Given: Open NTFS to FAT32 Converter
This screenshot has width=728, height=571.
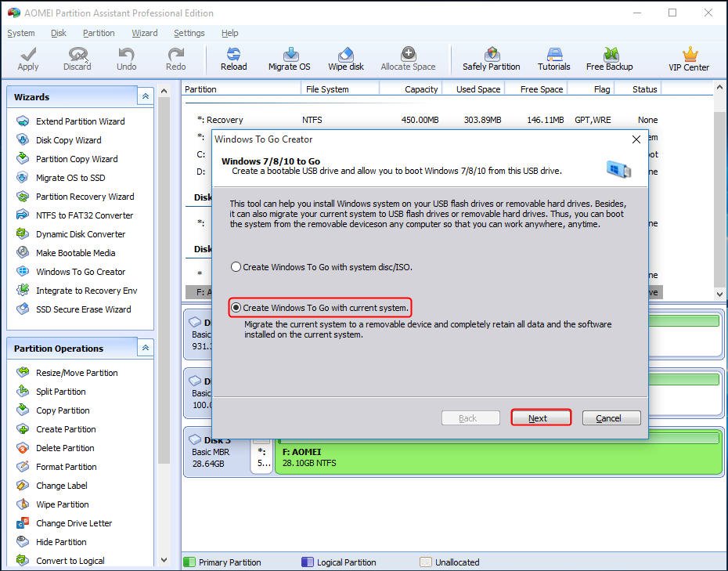Looking at the screenshot, I should point(85,215).
